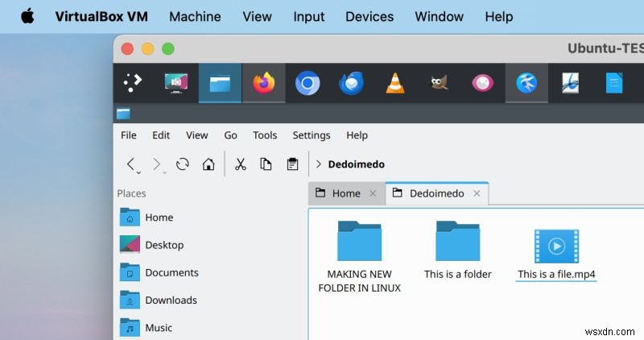The image size is (644, 340).
Task: Click the 'This is a file.mp4' filename label
Action: tap(556, 274)
